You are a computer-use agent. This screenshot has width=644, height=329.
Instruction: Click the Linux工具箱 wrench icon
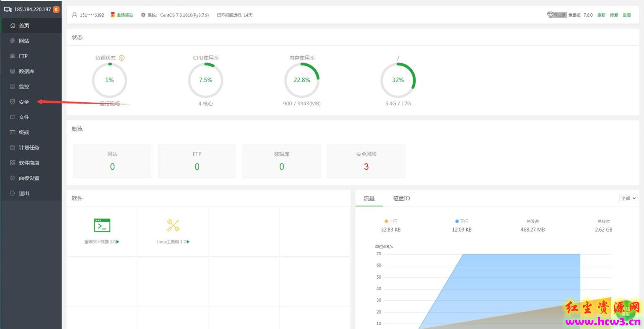point(173,225)
